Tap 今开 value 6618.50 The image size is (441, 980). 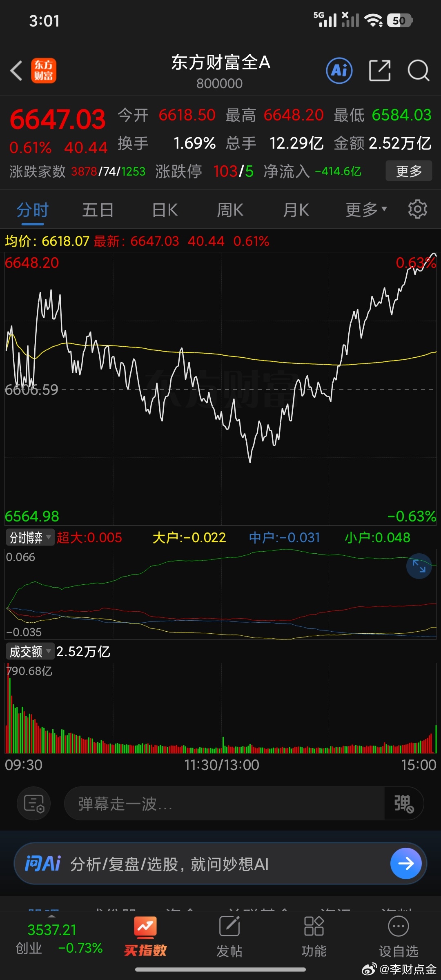[187, 115]
